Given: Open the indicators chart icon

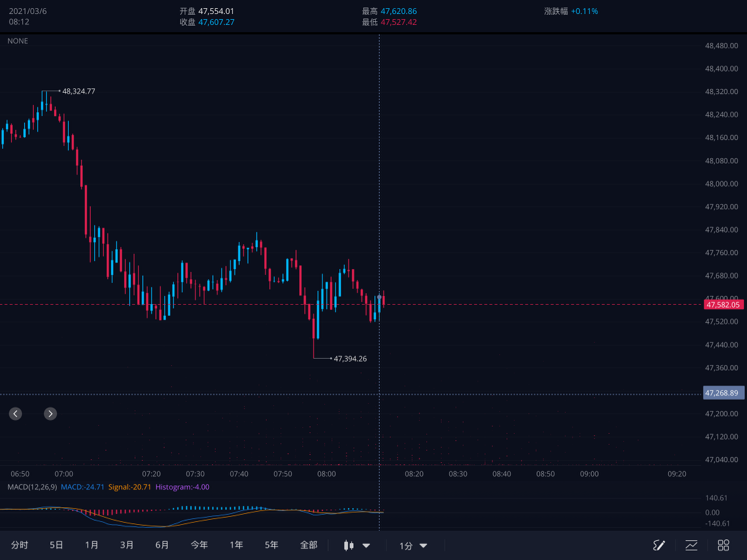Looking at the screenshot, I should coord(691,545).
